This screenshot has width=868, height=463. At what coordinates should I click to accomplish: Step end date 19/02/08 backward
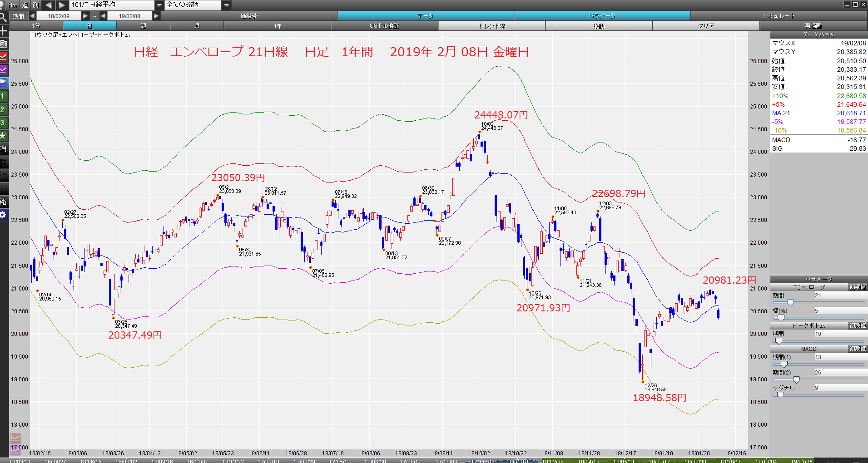coord(103,16)
